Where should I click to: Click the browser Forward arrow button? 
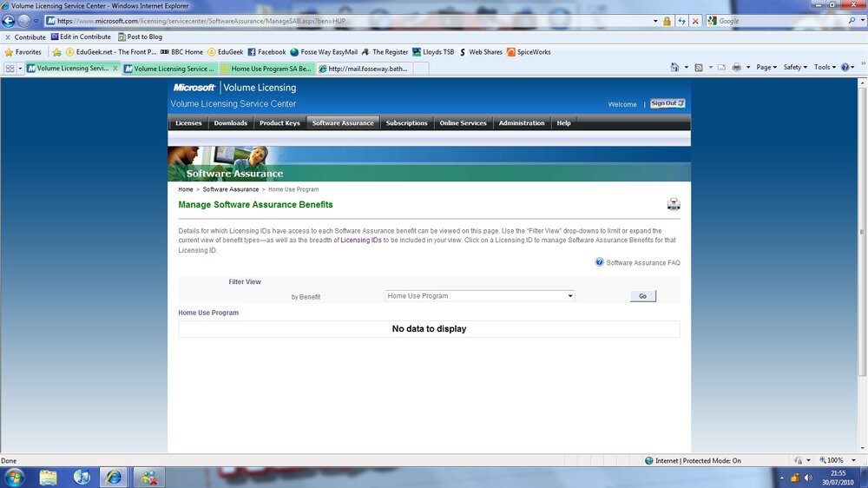[23, 21]
